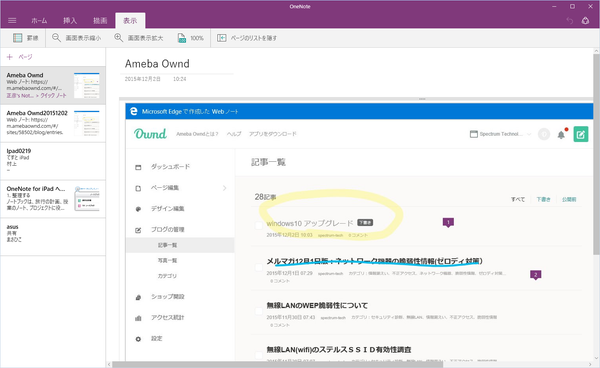Click the Ameba Ownd page title
The image size is (600, 368).
tap(157, 64)
